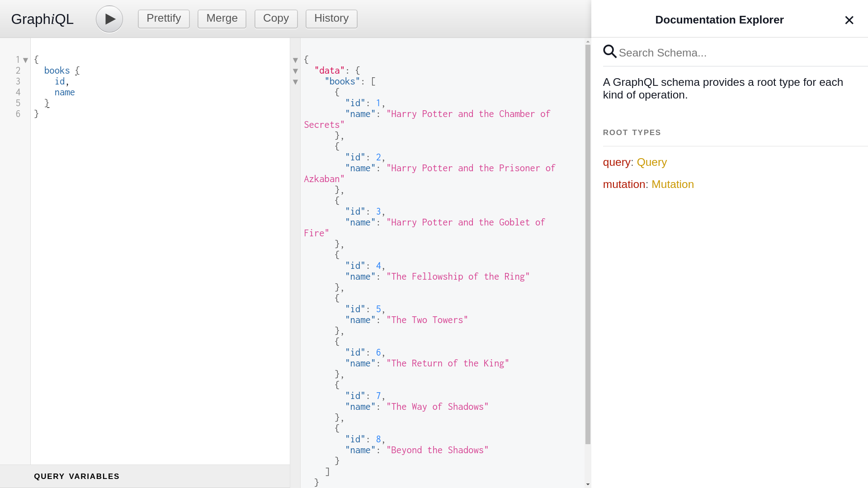Collapse the query at line 1
This screenshot has width=868, height=488.
[x=25, y=60]
